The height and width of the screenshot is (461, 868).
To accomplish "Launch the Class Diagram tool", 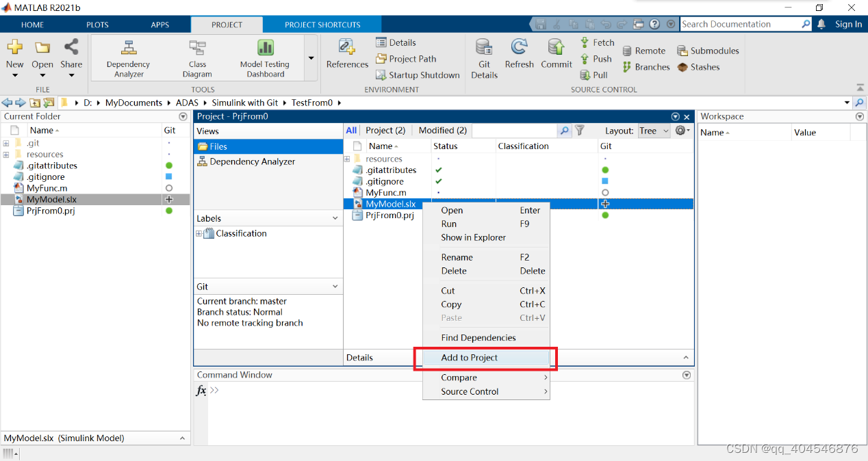I will click(x=197, y=57).
